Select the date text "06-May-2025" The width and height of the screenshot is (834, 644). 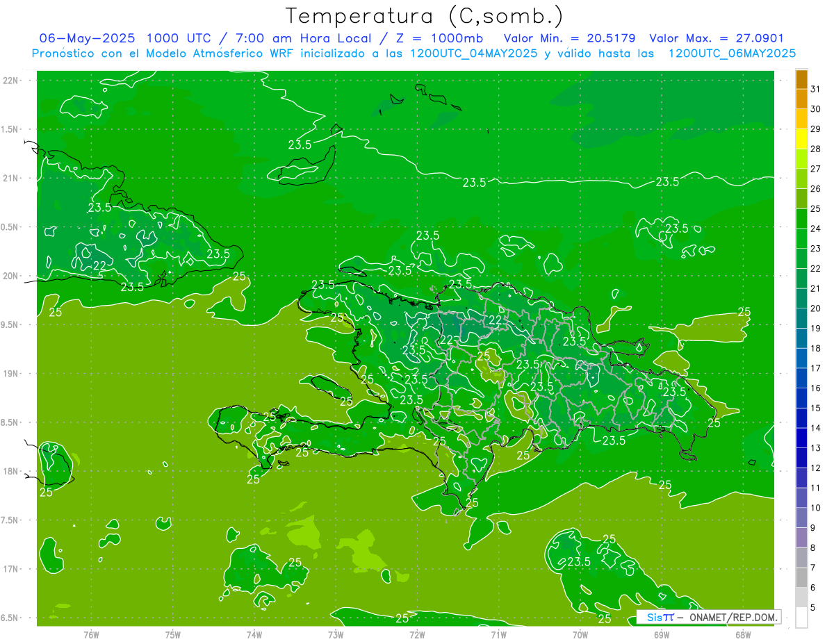(x=87, y=38)
